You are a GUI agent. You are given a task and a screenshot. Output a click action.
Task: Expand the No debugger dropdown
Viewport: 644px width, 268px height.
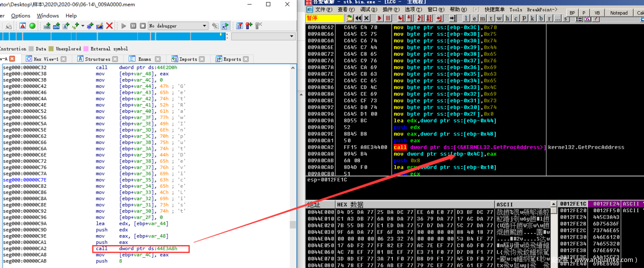click(205, 26)
